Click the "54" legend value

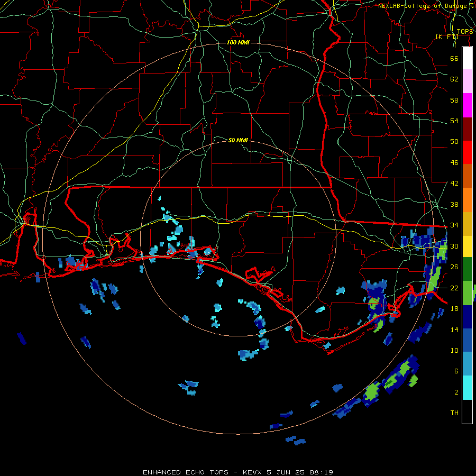(454, 121)
